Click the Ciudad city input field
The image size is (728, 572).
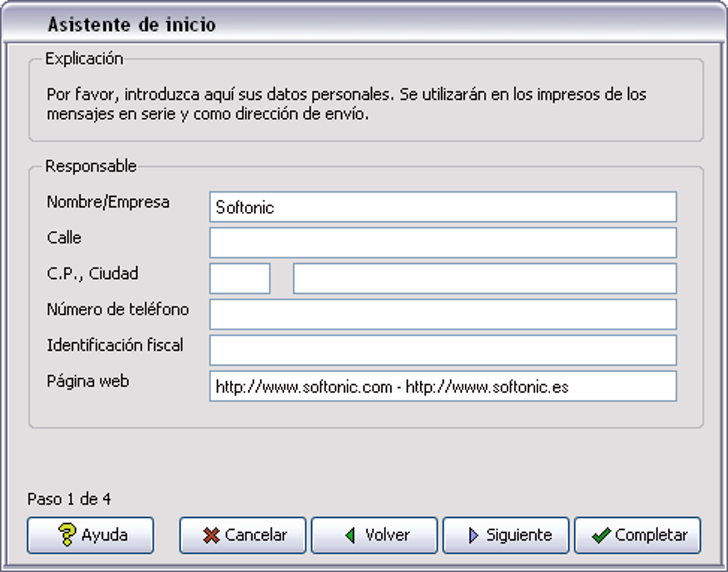coord(484,279)
